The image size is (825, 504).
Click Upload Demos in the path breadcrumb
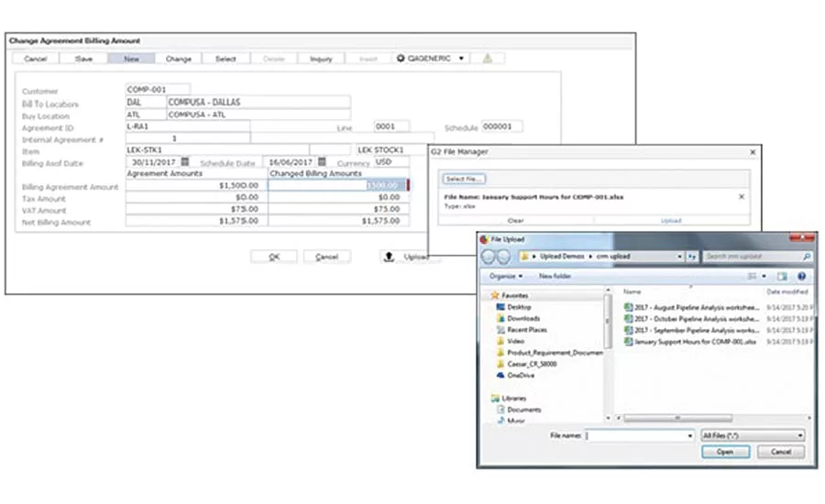tap(562, 257)
